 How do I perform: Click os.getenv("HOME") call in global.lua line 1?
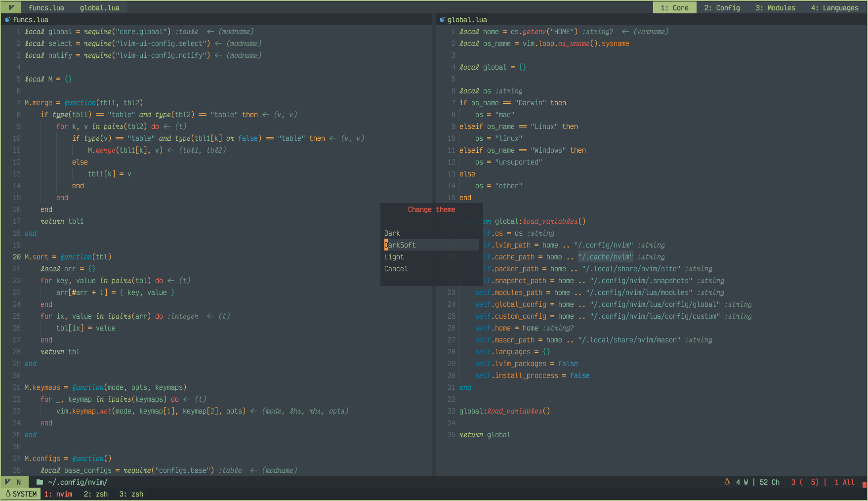tap(544, 32)
